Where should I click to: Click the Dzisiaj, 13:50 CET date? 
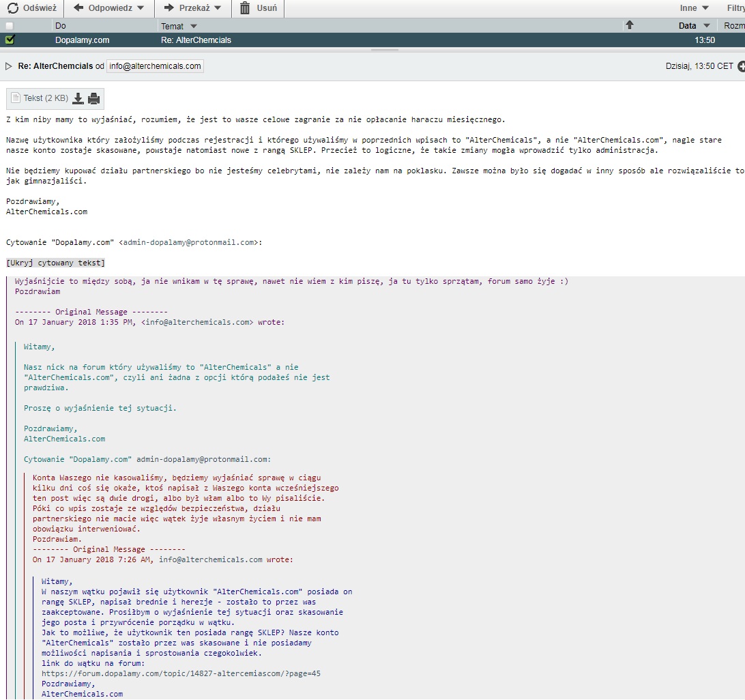coord(699,66)
